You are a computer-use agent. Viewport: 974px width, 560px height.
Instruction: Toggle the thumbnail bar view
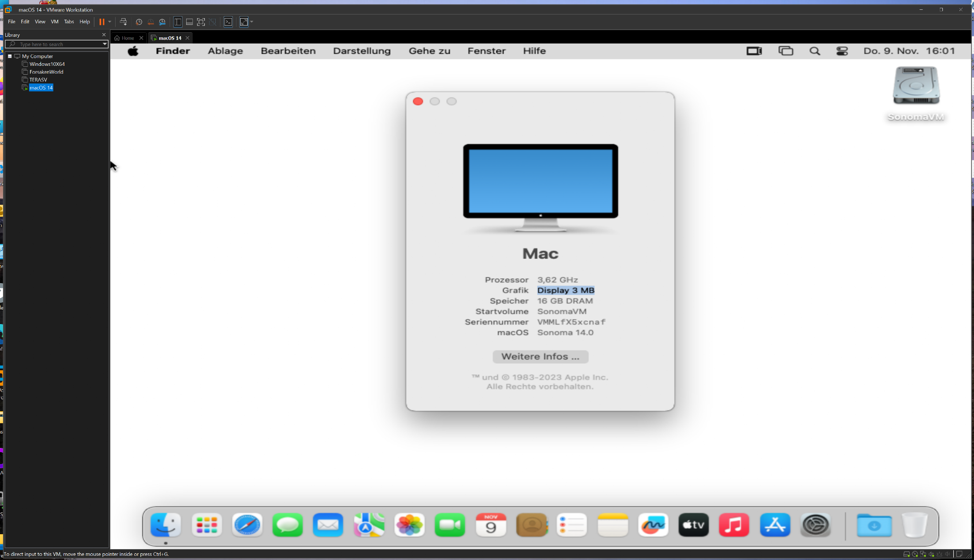click(x=189, y=22)
